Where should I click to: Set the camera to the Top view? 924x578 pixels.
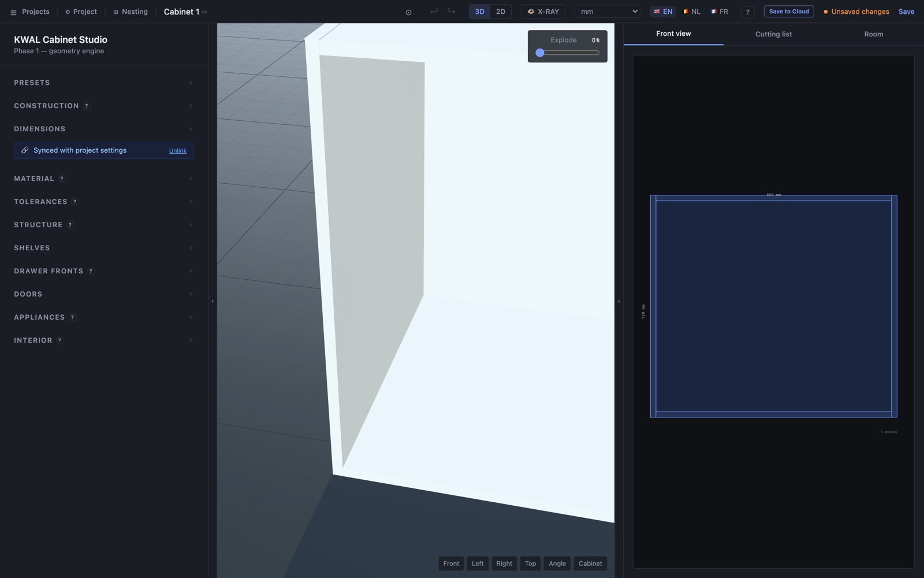(530, 564)
